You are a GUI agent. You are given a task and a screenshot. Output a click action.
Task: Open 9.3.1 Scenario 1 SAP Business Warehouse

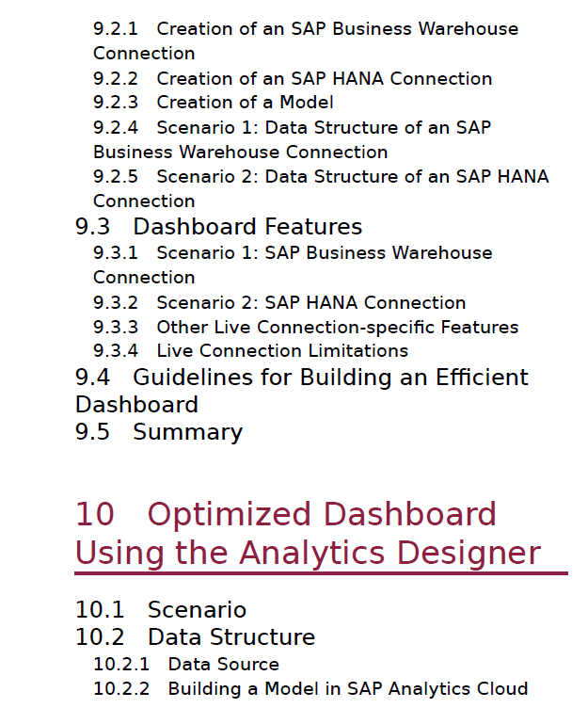pos(293,265)
